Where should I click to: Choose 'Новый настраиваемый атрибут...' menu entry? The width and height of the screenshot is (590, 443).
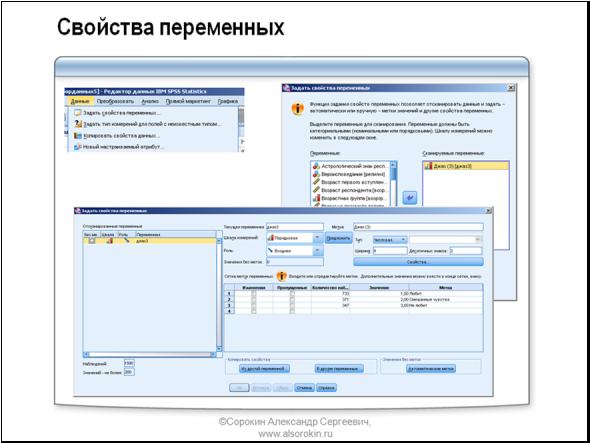coord(122,147)
